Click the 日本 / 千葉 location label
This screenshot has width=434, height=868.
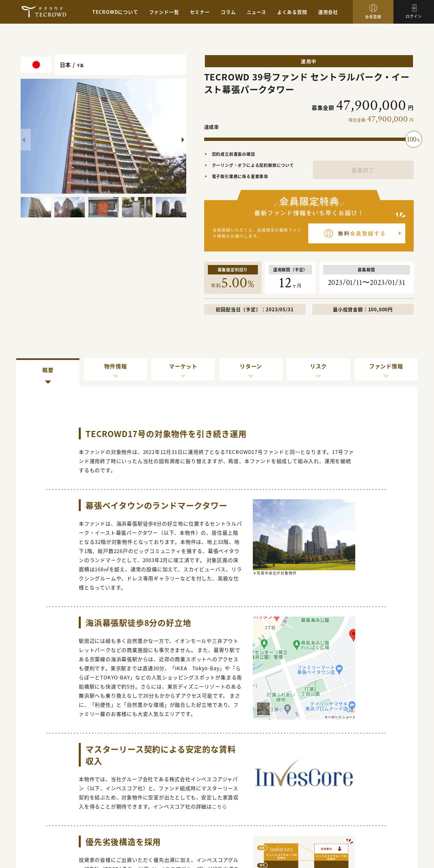[x=72, y=65]
